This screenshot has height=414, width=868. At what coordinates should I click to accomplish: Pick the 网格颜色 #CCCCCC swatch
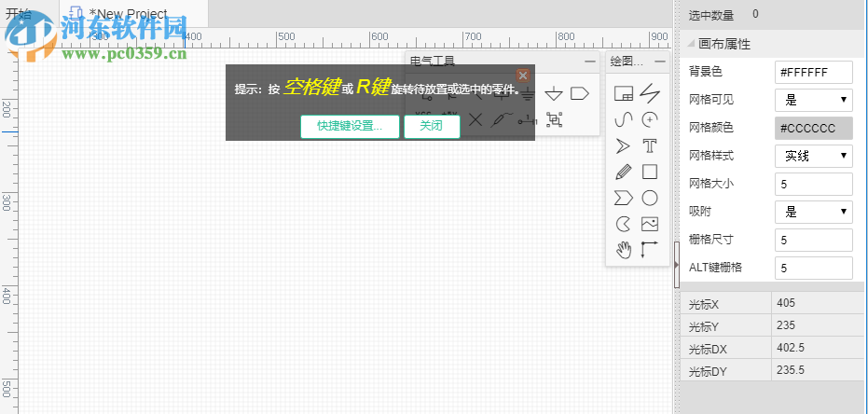tap(814, 128)
